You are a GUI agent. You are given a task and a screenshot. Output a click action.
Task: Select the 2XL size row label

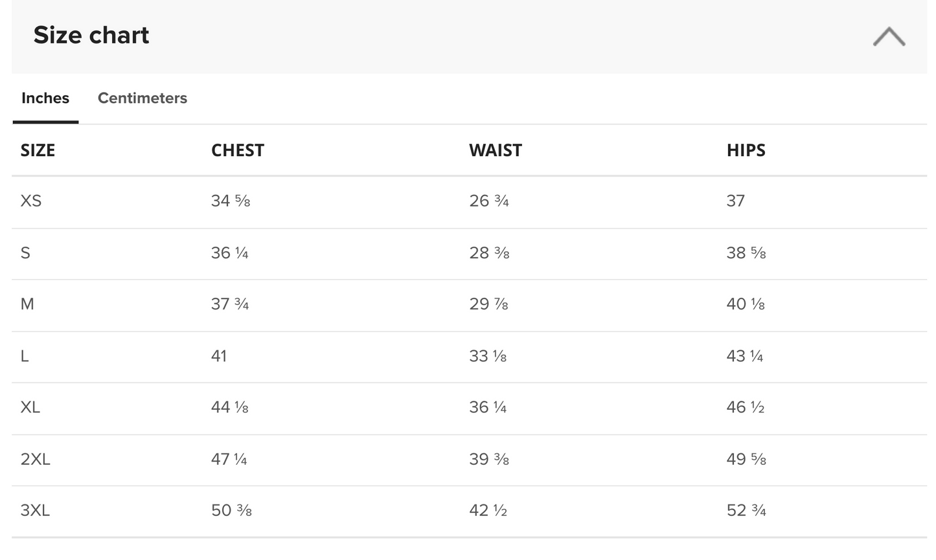tap(35, 459)
